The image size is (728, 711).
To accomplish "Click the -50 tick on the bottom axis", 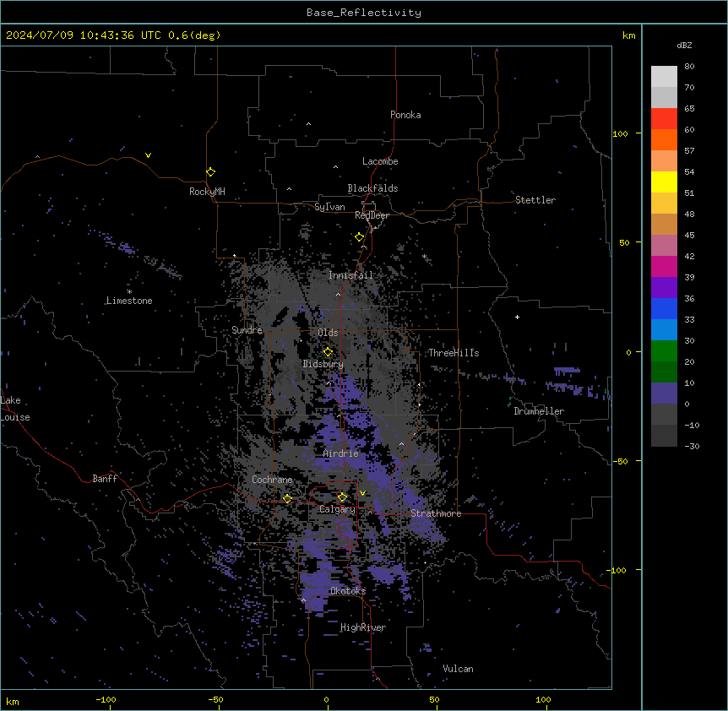I will (215, 699).
